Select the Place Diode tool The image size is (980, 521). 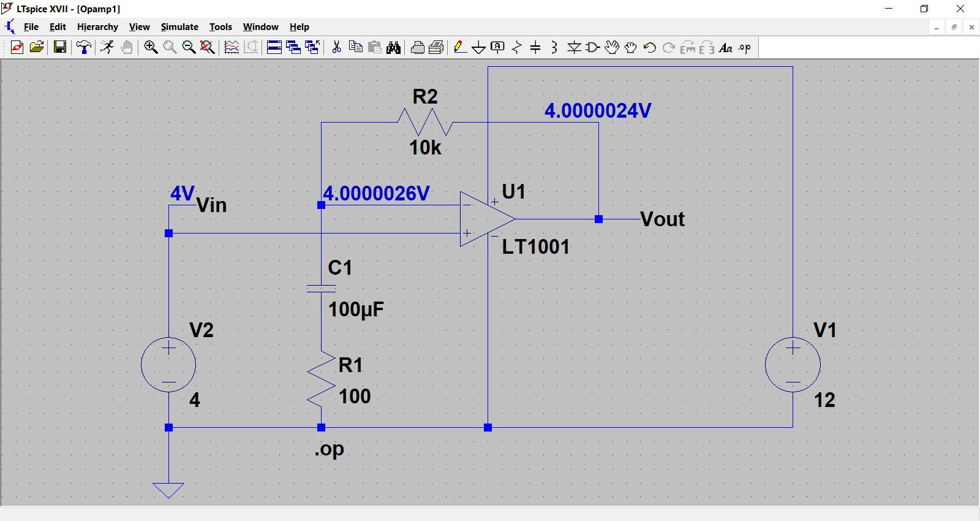(x=574, y=47)
